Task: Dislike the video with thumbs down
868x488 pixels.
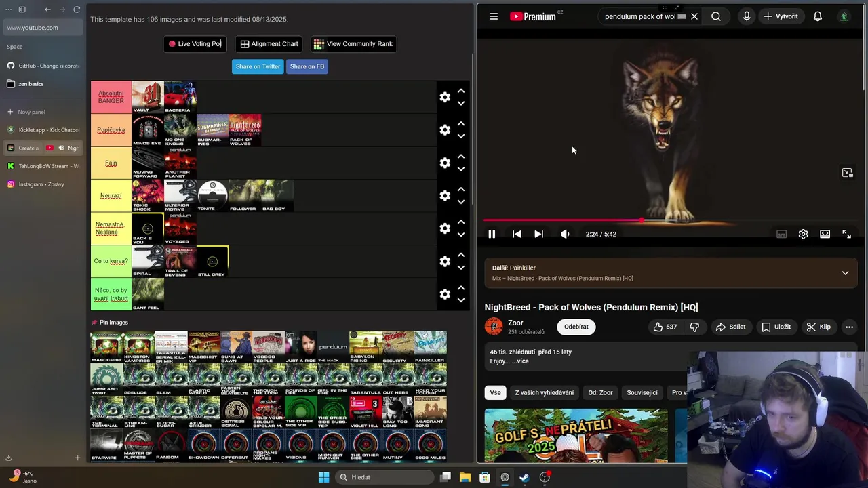Action: [694, 327]
